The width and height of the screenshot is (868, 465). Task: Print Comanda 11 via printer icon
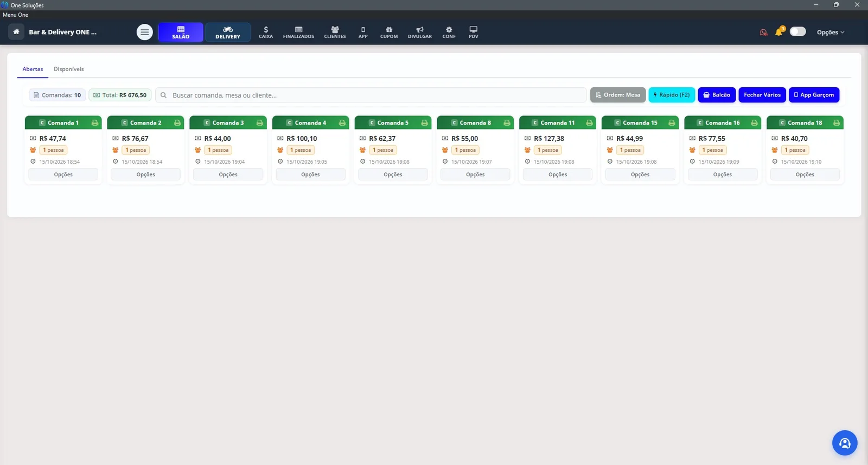click(589, 123)
